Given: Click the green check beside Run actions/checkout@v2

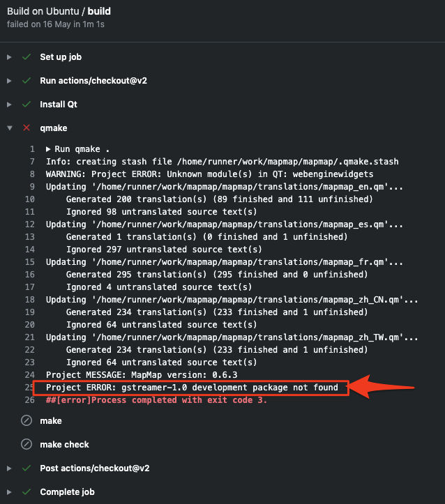Looking at the screenshot, I should tap(27, 81).
